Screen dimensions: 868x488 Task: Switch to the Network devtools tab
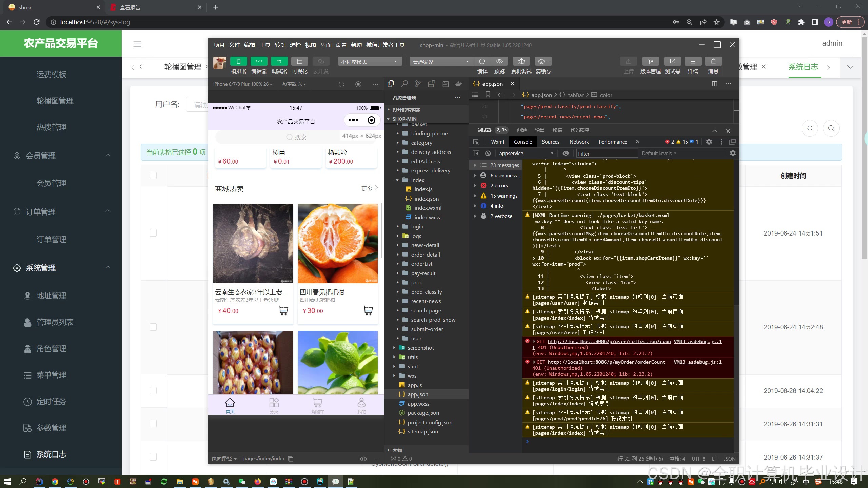click(579, 142)
